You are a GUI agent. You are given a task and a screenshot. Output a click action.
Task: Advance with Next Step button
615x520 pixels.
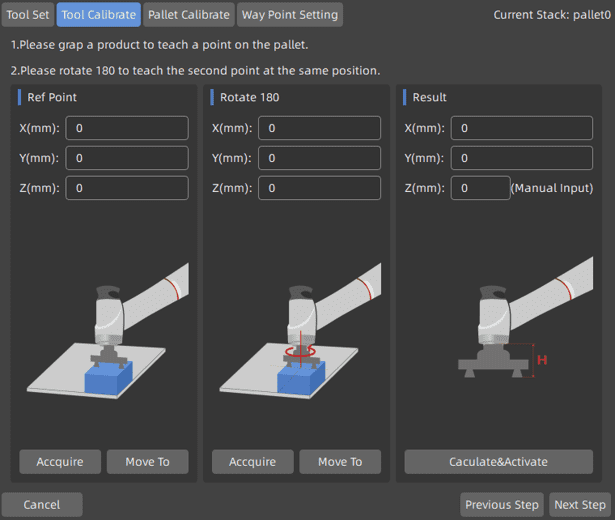click(580, 504)
